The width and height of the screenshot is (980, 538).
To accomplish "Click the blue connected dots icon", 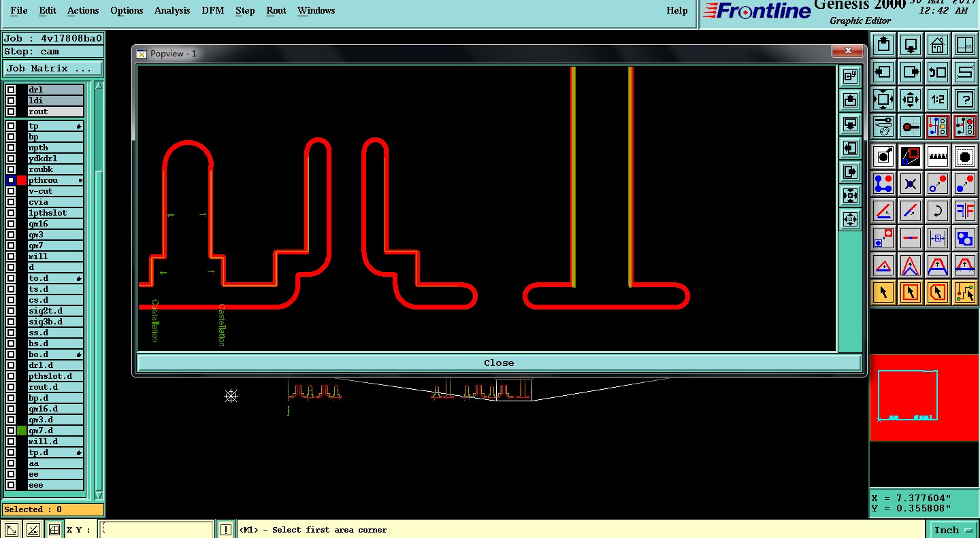I will coord(883,184).
